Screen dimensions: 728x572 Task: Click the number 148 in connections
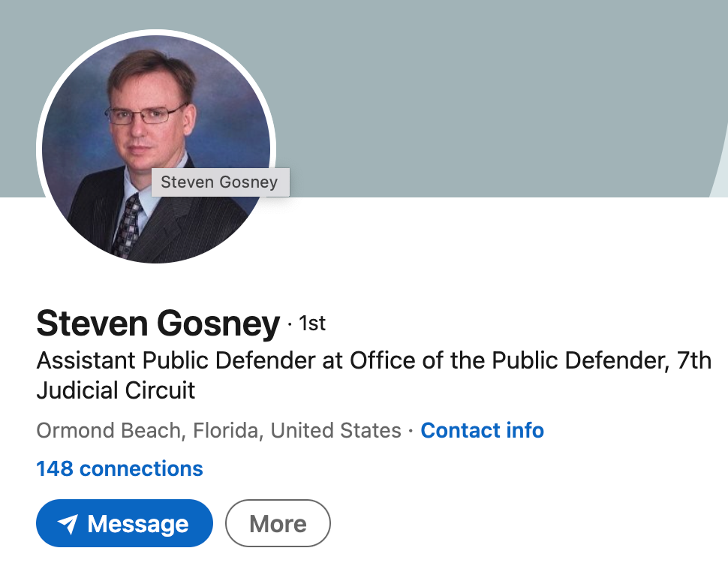pos(55,469)
